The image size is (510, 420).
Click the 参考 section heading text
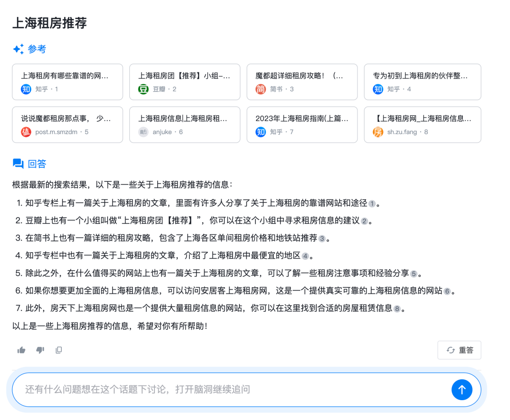coord(37,49)
